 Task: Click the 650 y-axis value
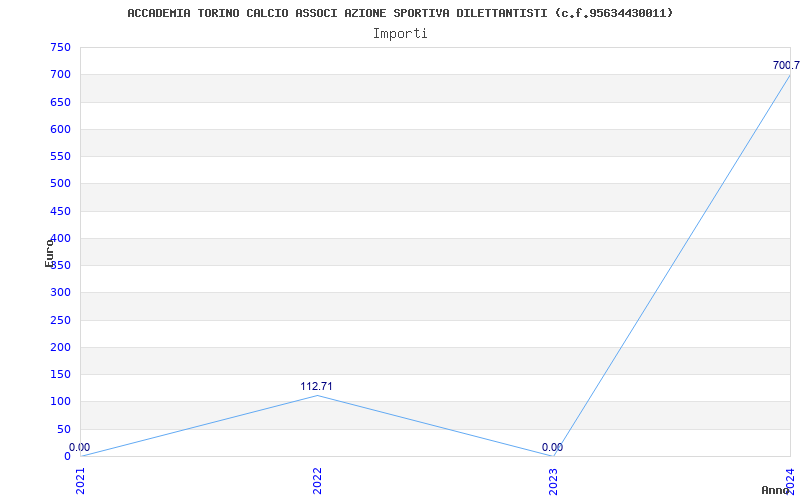point(60,102)
